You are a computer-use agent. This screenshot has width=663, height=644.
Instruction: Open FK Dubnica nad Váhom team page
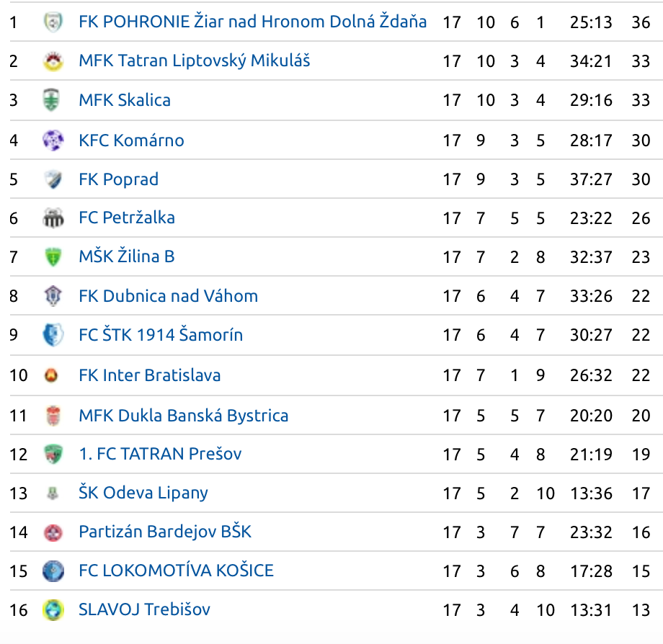tap(169, 296)
